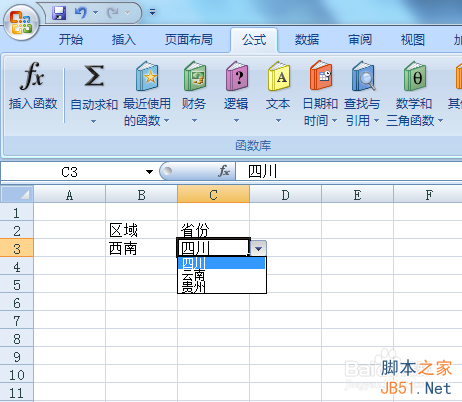The width and height of the screenshot is (462, 402).
Task: Click the fx button in formula bar
Action: [x=224, y=171]
